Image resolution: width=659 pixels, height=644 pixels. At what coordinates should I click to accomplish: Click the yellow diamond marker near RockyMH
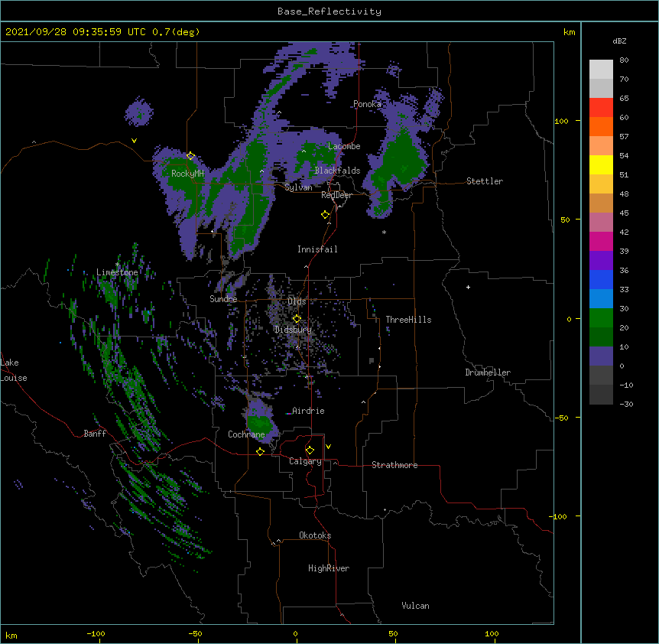coord(190,156)
